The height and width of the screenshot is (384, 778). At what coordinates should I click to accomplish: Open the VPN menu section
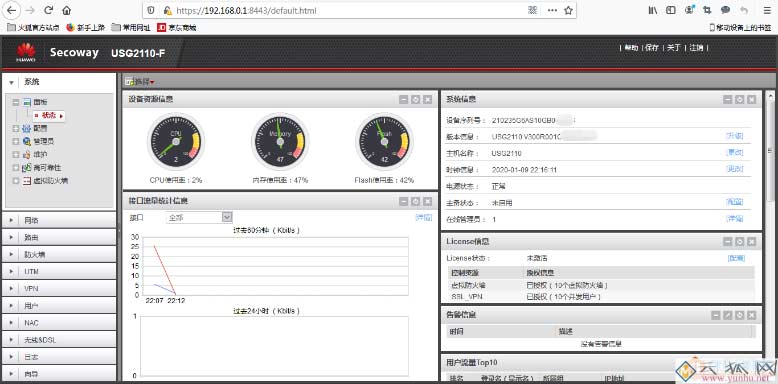click(59, 289)
